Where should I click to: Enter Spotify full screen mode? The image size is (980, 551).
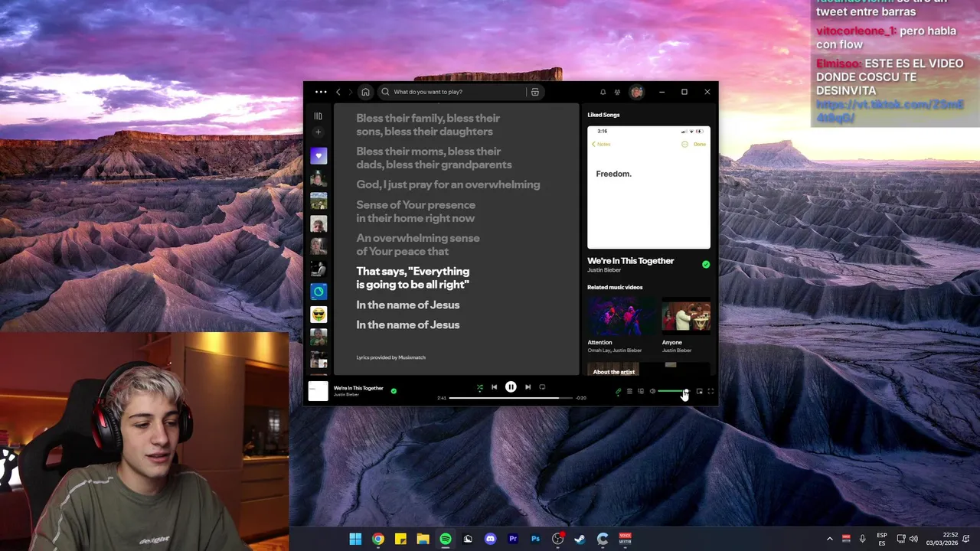710,392
